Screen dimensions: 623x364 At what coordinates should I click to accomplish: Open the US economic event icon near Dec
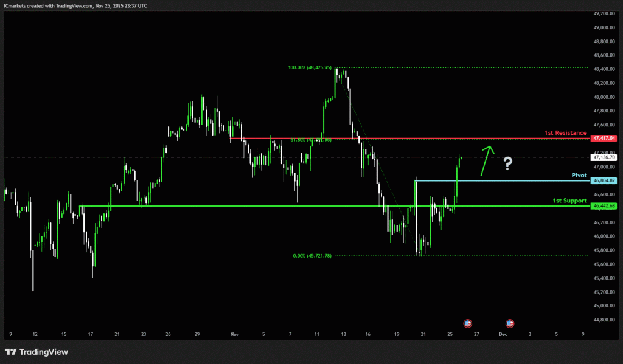tap(510, 323)
